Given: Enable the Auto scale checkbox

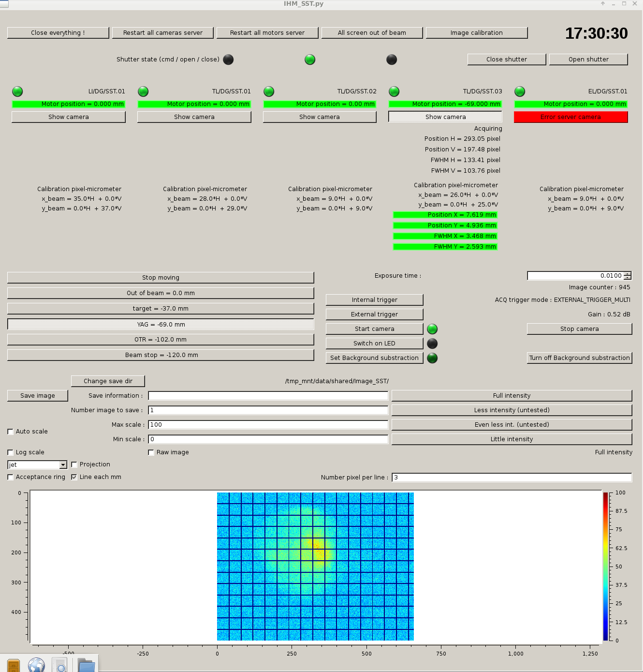Looking at the screenshot, I should click(11, 432).
